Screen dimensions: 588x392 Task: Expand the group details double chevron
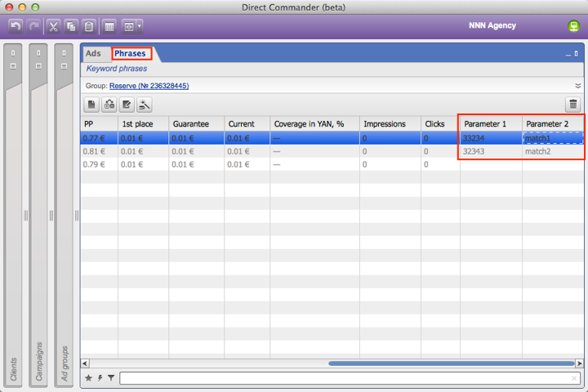[x=578, y=86]
